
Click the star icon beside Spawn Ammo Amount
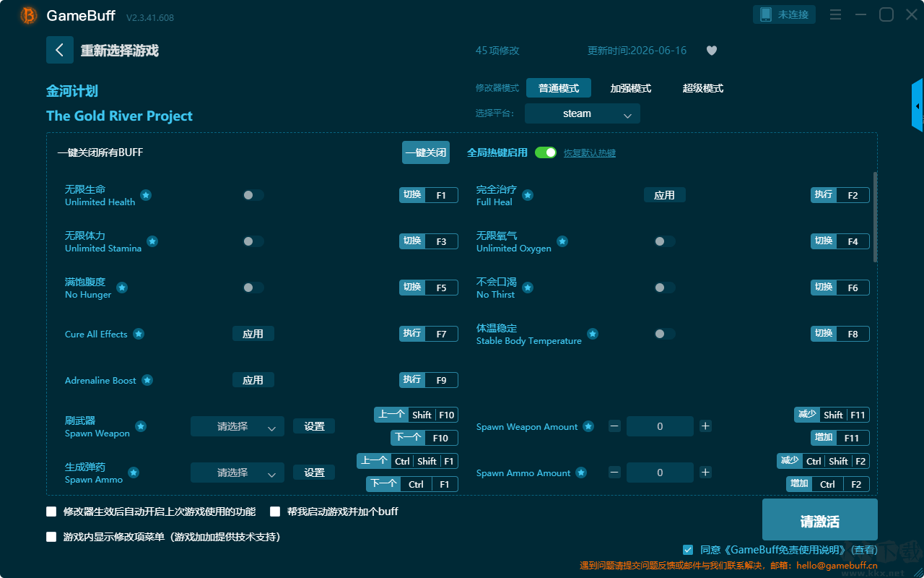click(x=581, y=473)
